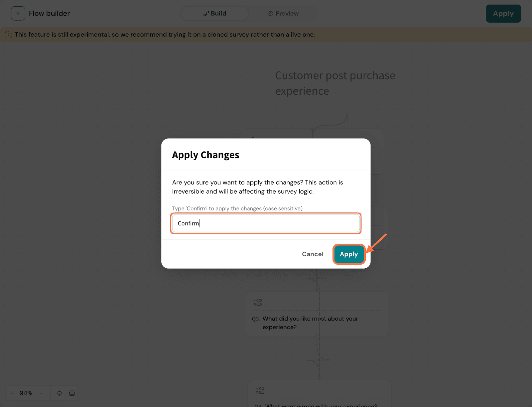Click the Apply button in the dialog
Image resolution: width=532 pixels, height=407 pixels.
[x=349, y=254]
